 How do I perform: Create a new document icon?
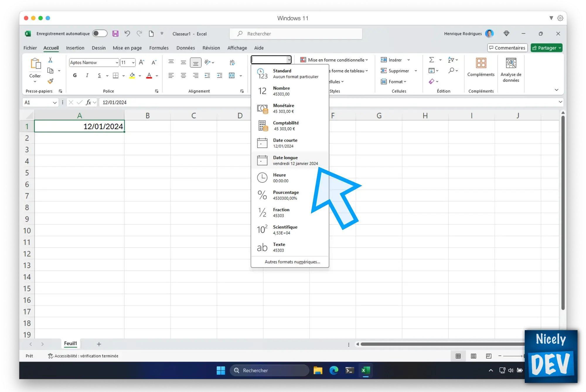click(x=151, y=34)
